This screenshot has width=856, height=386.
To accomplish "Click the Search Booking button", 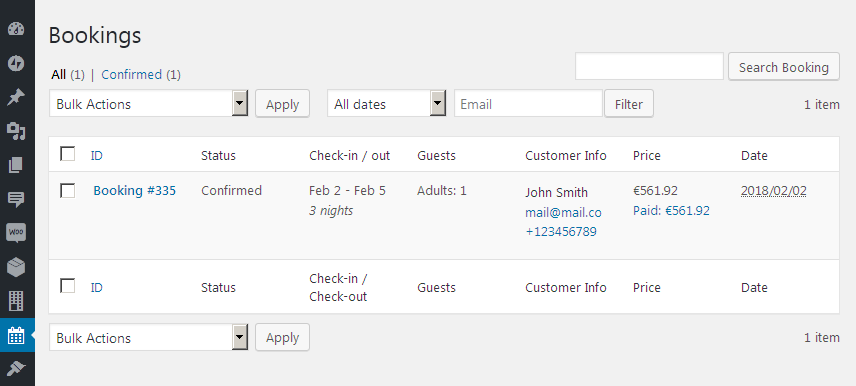I will coord(784,67).
